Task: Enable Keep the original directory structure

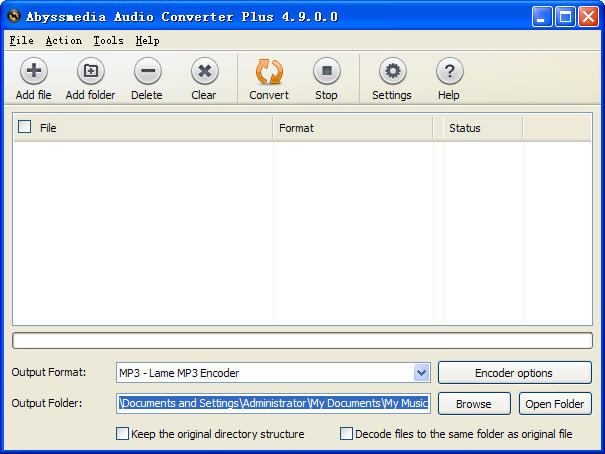Action: pos(122,434)
